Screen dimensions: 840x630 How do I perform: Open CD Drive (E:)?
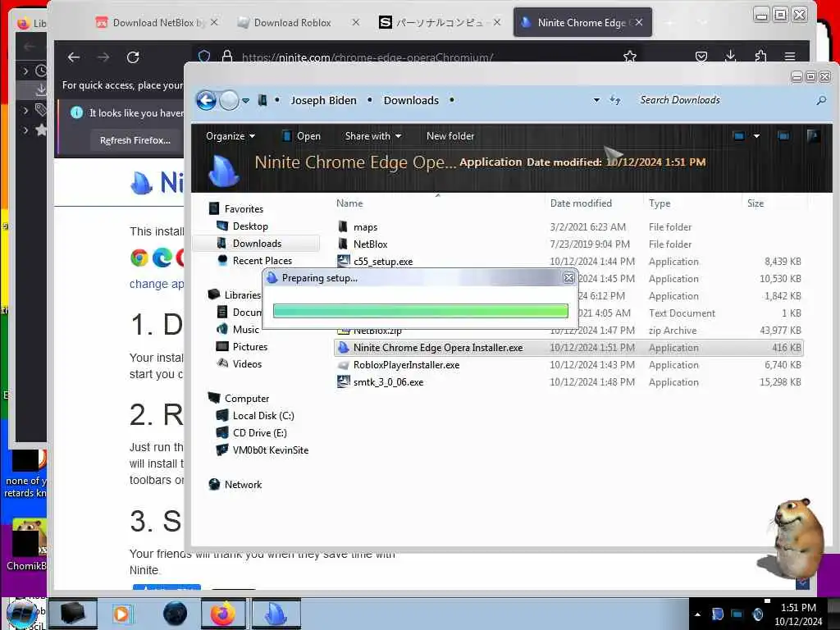point(260,433)
